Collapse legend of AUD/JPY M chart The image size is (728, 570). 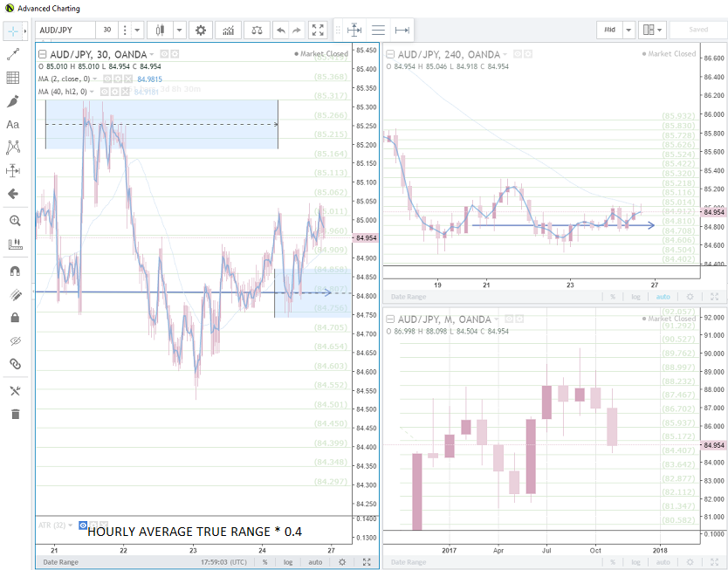(x=390, y=319)
